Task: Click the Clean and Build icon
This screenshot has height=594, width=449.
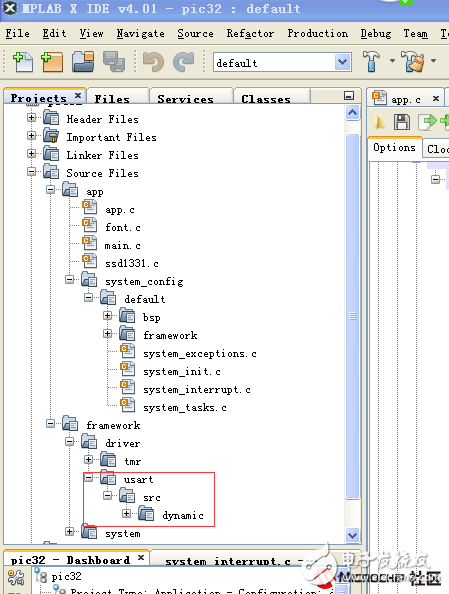Action: [413, 61]
